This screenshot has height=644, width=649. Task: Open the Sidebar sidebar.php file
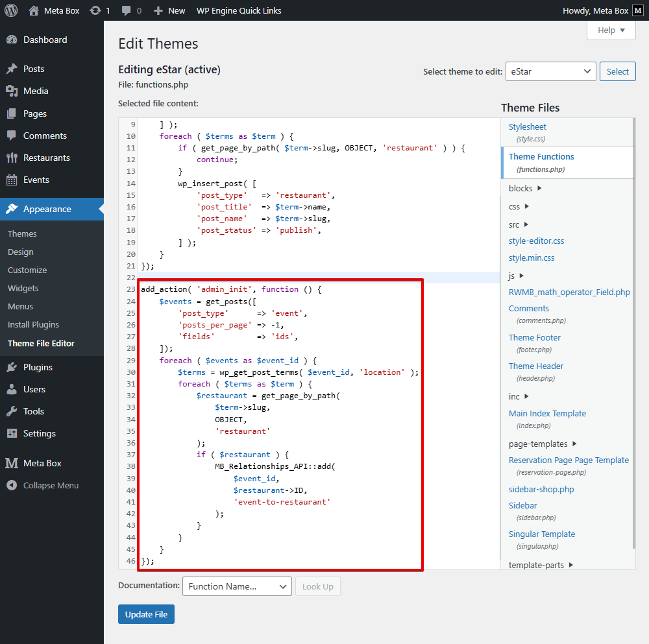click(x=522, y=505)
